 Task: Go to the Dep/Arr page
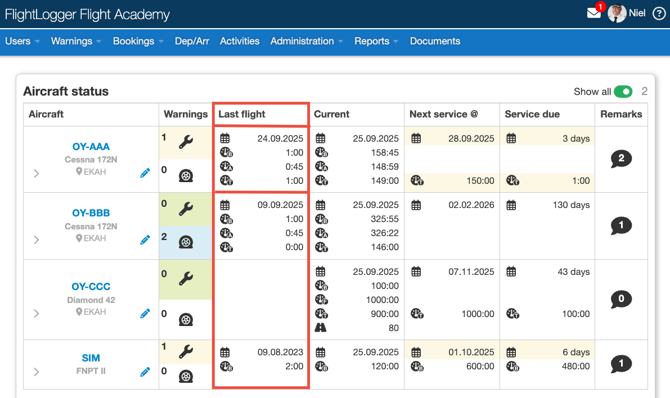point(192,41)
